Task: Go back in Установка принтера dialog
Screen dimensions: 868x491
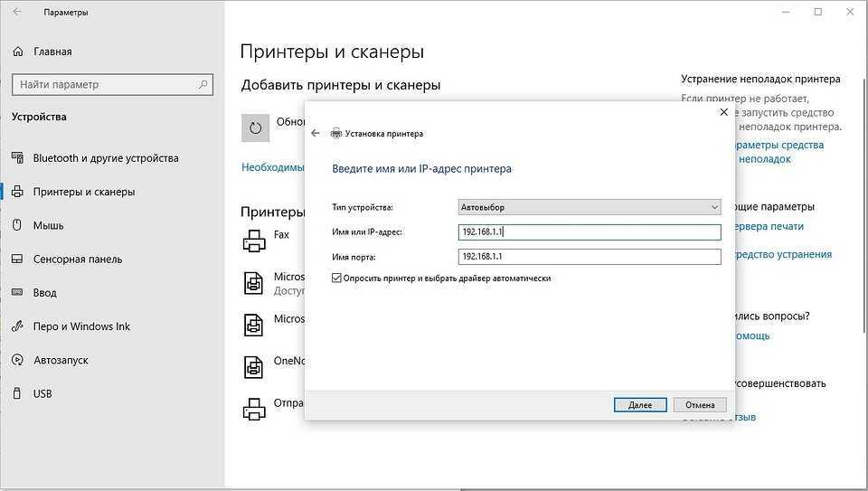Action: tap(316, 134)
